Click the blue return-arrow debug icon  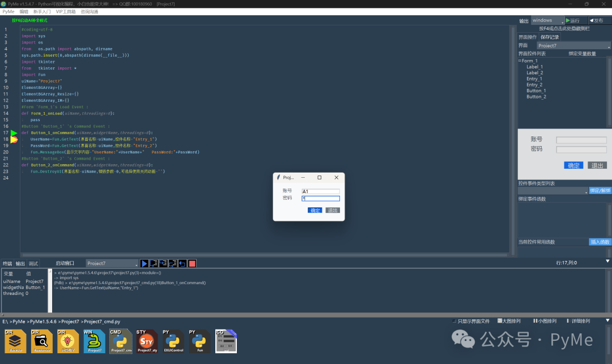point(182,263)
